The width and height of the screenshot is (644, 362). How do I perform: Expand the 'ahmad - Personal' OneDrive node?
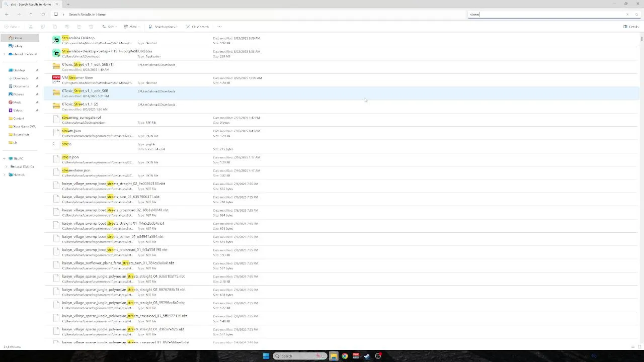pyautogui.click(x=5, y=54)
